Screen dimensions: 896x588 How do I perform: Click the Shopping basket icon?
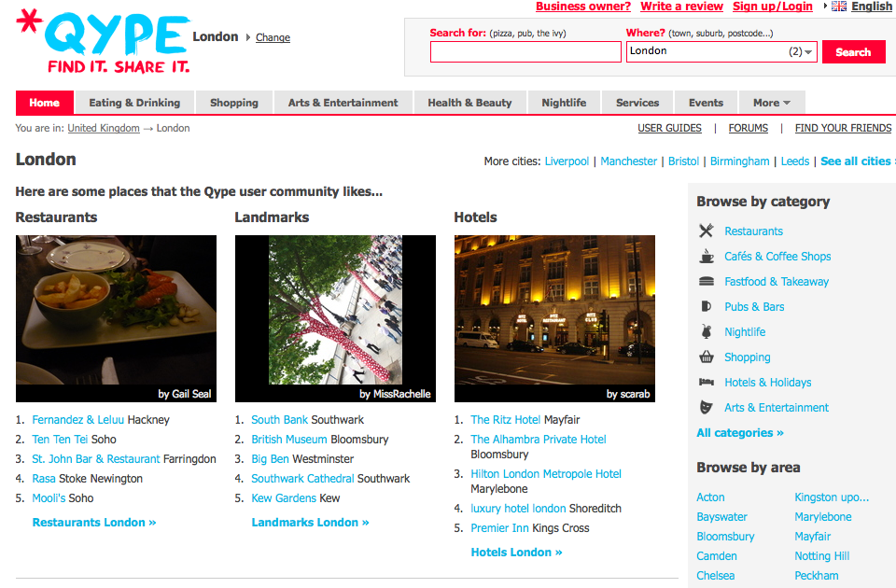707,357
